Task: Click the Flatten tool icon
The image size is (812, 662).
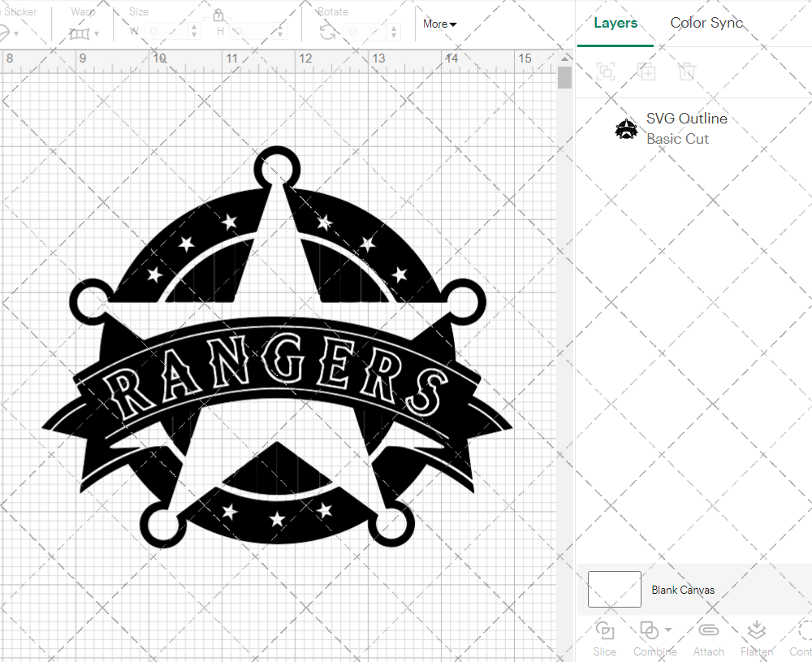Action: [x=756, y=631]
